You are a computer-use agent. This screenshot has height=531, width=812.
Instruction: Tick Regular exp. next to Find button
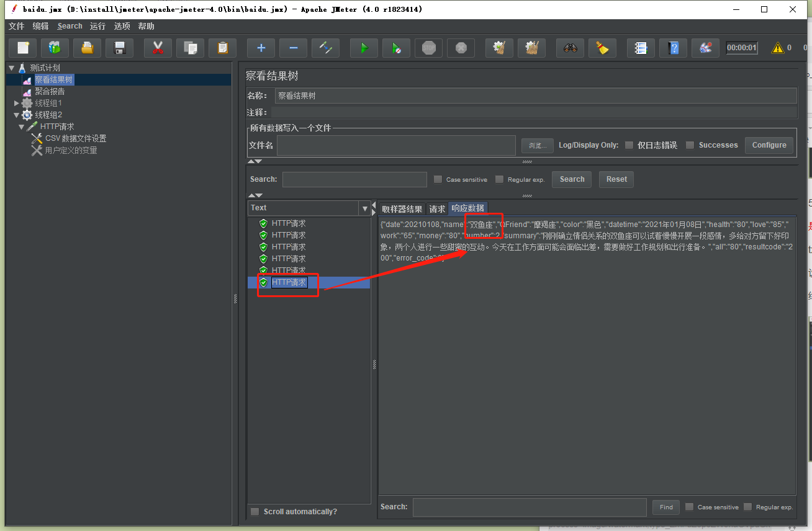(747, 507)
